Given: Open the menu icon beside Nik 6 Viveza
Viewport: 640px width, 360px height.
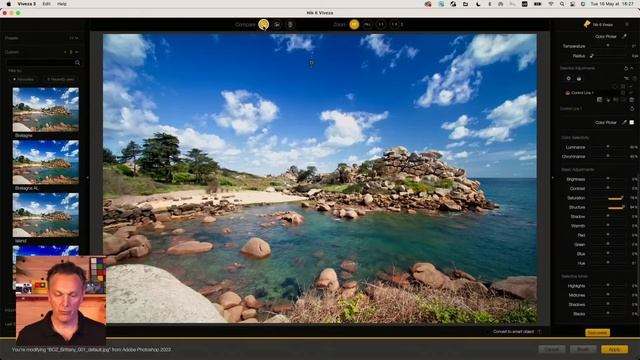Looking at the screenshot, I should coord(627,24).
